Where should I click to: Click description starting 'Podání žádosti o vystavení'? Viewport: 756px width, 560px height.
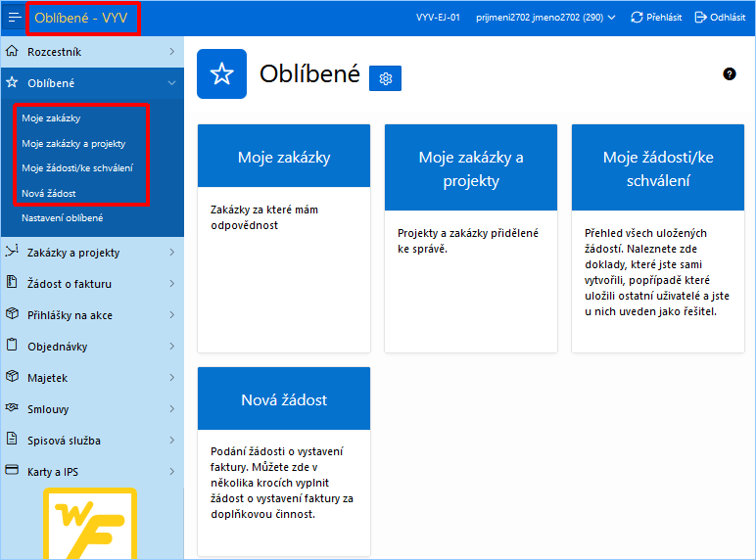click(282, 483)
